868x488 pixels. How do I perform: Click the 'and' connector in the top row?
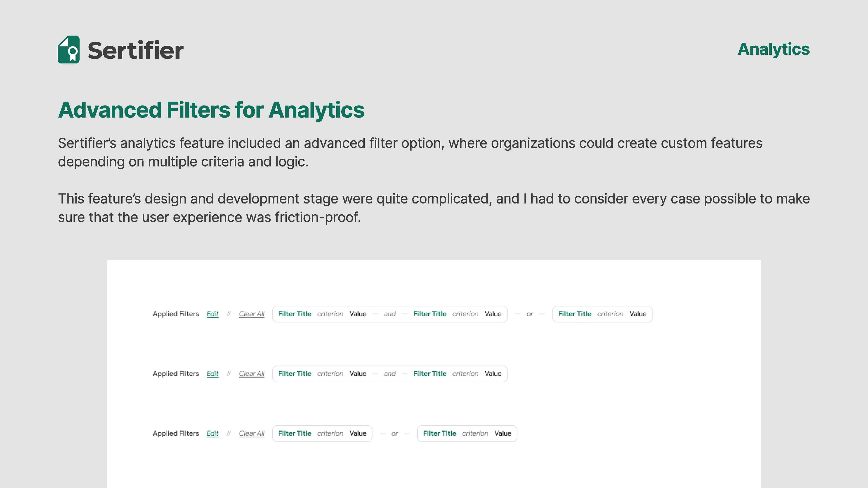pyautogui.click(x=389, y=314)
